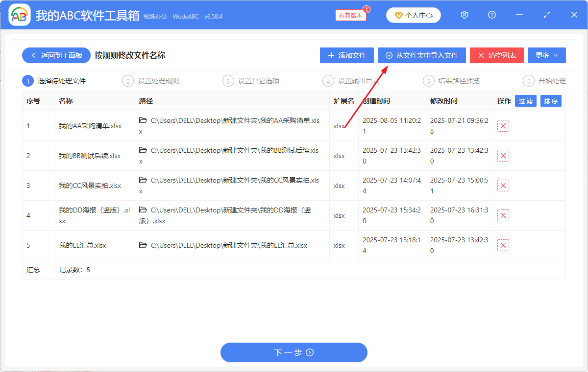The width and height of the screenshot is (588, 372).
Task: Open the 更多 dropdown menu
Action: click(x=546, y=55)
